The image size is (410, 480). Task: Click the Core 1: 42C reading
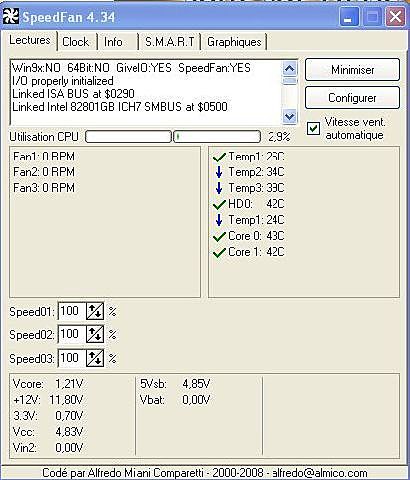(256, 252)
